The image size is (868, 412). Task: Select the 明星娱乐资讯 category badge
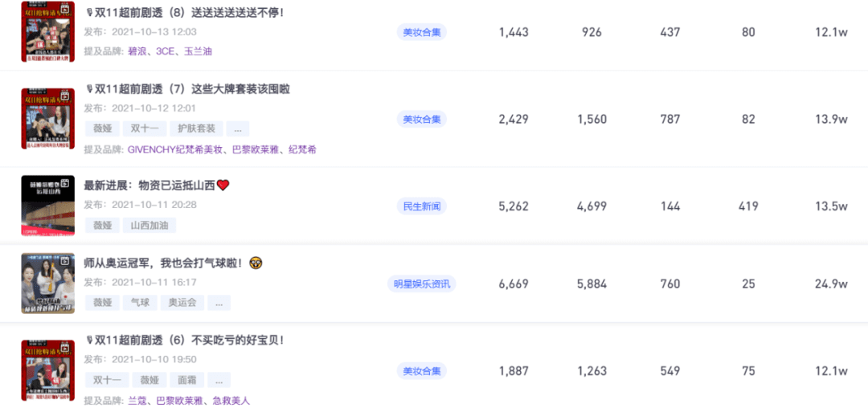(x=422, y=284)
